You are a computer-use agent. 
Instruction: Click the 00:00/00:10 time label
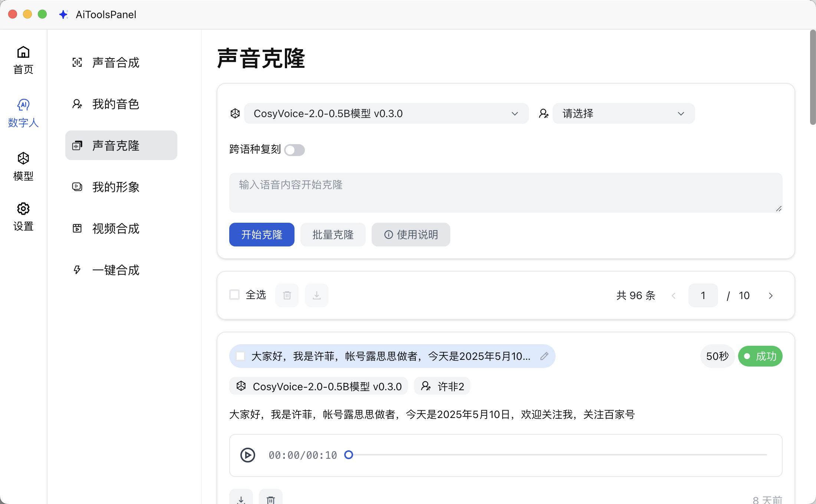[303, 455]
